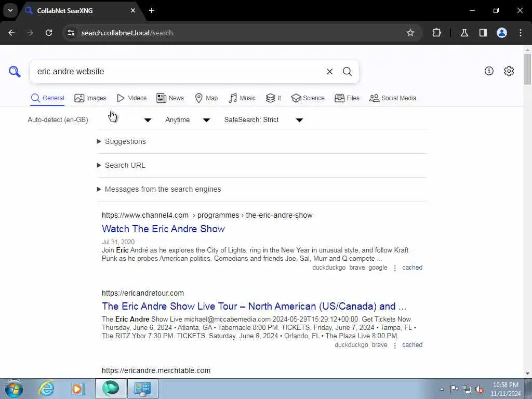
Task: Click the browser address bar URL
Action: (x=127, y=33)
